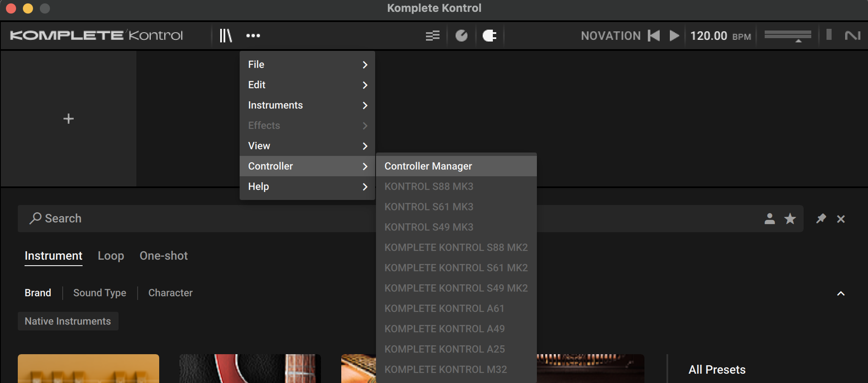Toggle the library browser icon
Viewport: 868px width, 383px height.
tap(226, 36)
